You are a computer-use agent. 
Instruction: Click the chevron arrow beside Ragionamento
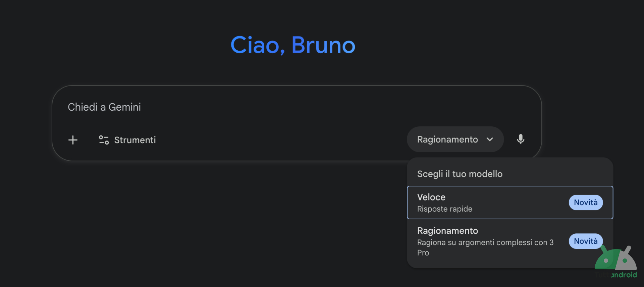[490, 139]
